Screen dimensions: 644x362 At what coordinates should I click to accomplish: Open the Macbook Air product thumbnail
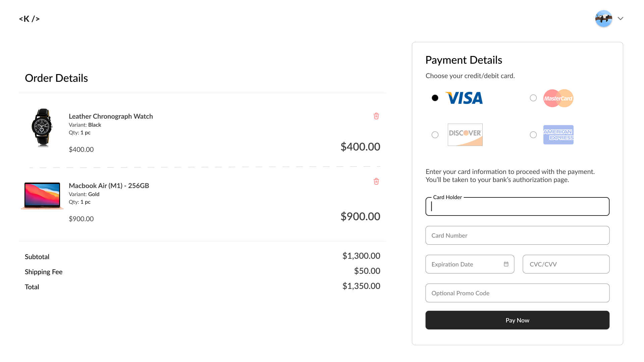coord(42,196)
